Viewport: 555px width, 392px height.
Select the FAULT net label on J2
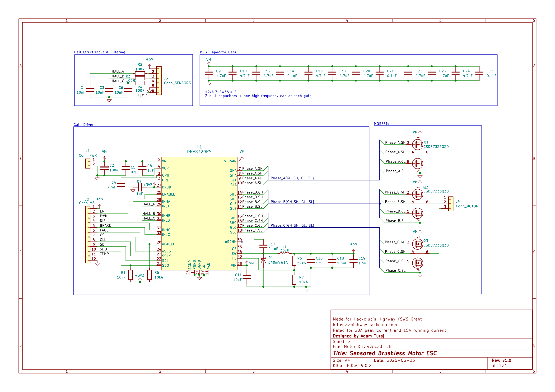[x=105, y=230]
